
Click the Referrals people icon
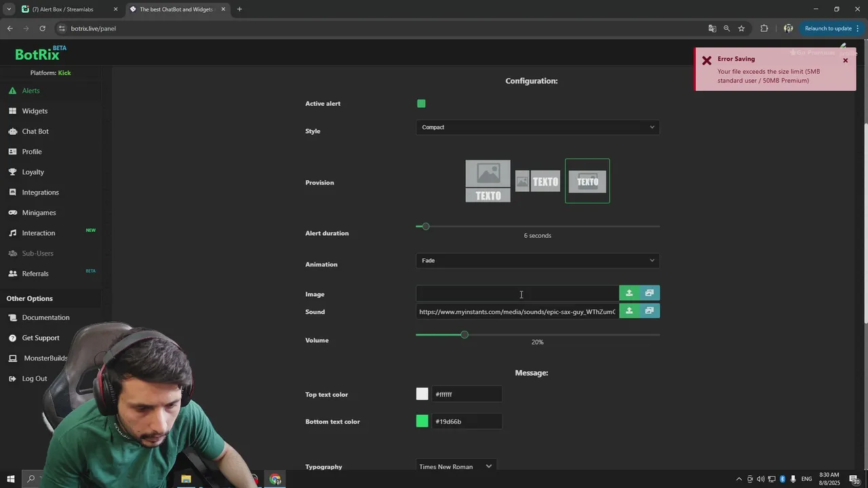pos(12,274)
